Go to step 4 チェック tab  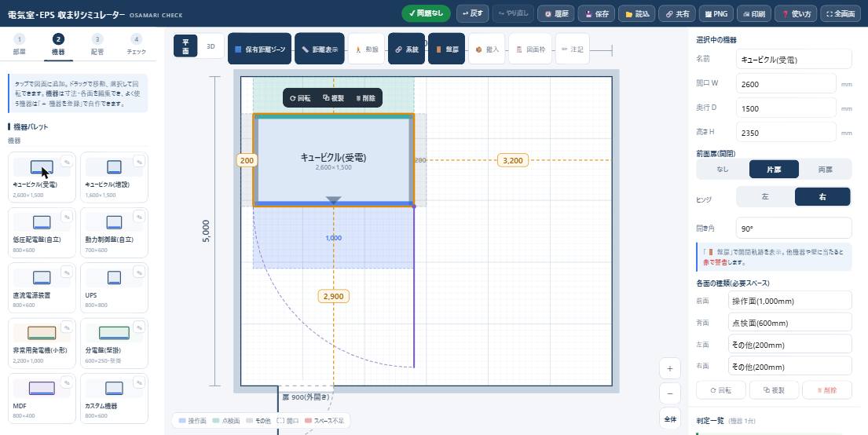[136, 44]
